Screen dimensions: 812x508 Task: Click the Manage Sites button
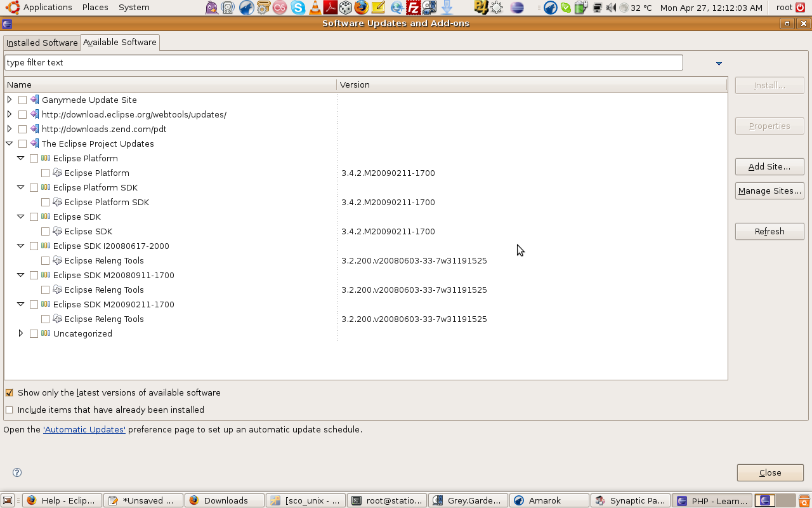(769, 190)
